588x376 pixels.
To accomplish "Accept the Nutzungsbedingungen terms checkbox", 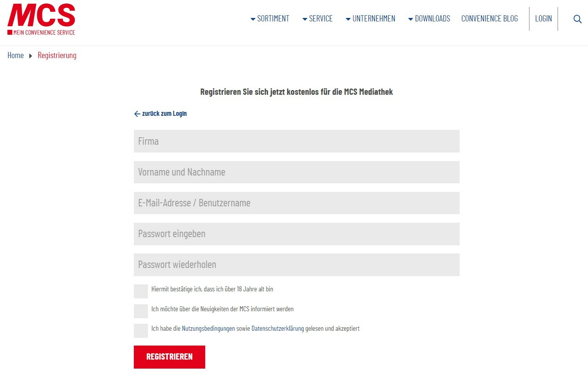I will [141, 331].
